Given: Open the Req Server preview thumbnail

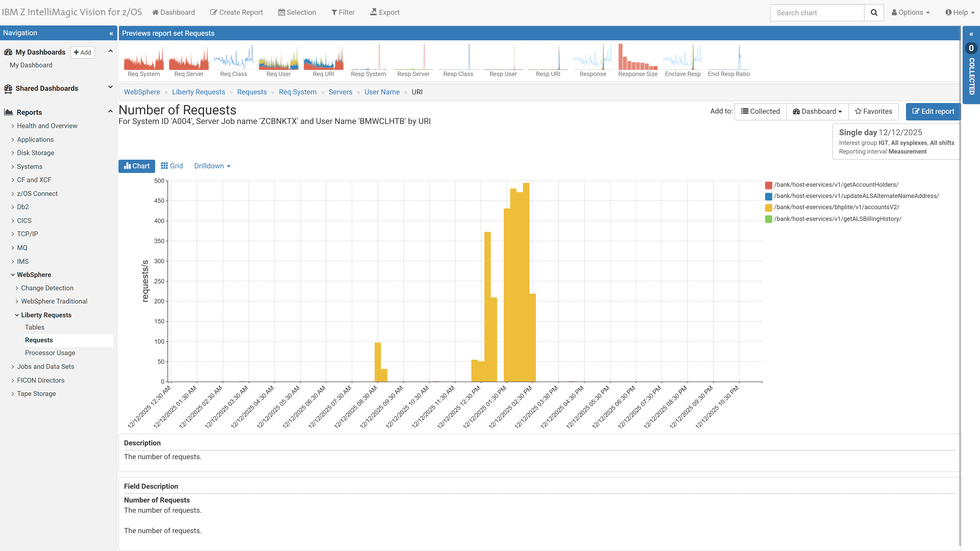Looking at the screenshot, I should [x=189, y=60].
